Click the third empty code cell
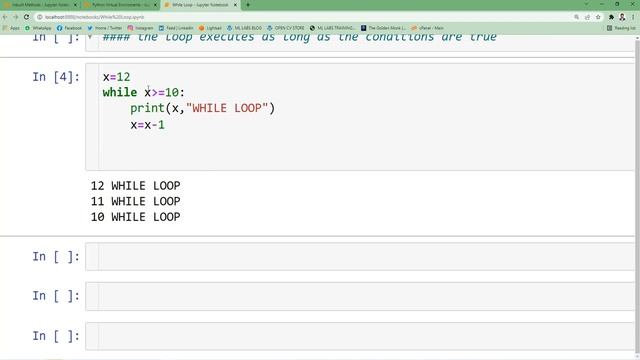Viewport: 640px width, 360px height. click(360, 336)
